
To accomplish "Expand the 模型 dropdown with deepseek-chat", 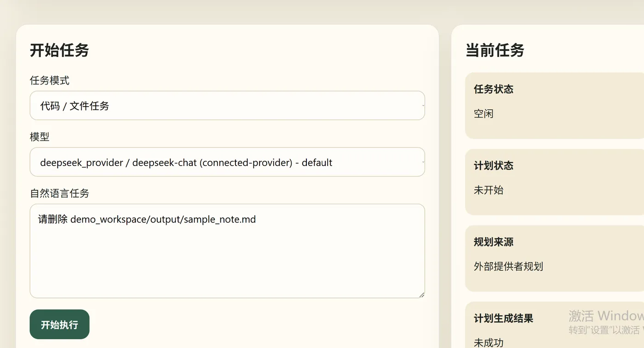I will (227, 162).
